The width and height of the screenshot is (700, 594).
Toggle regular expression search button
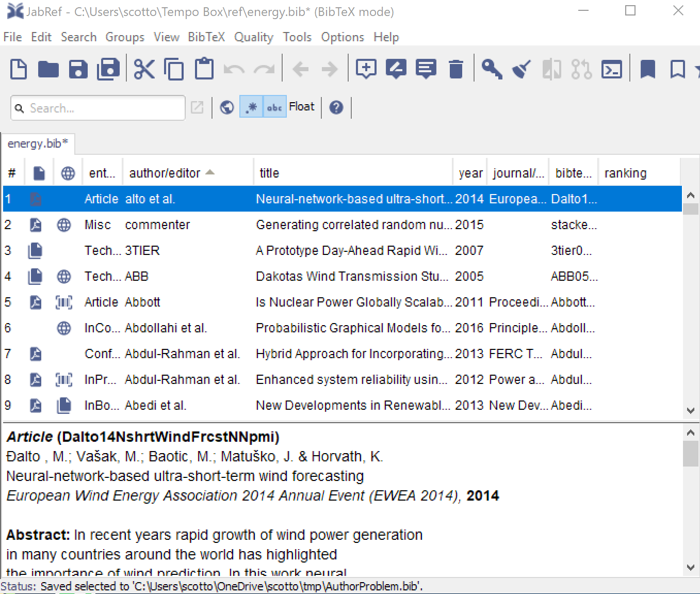[x=251, y=107]
